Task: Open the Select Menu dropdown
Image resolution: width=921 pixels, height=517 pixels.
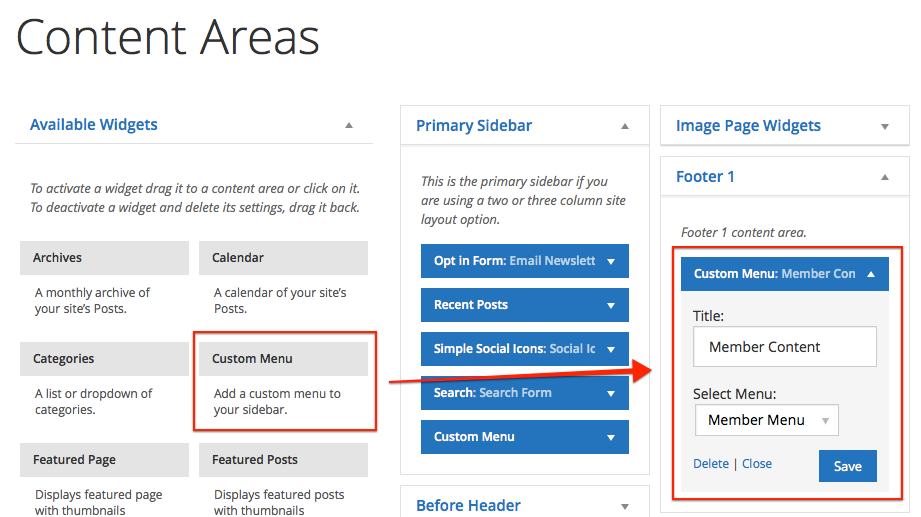Action: point(767,420)
